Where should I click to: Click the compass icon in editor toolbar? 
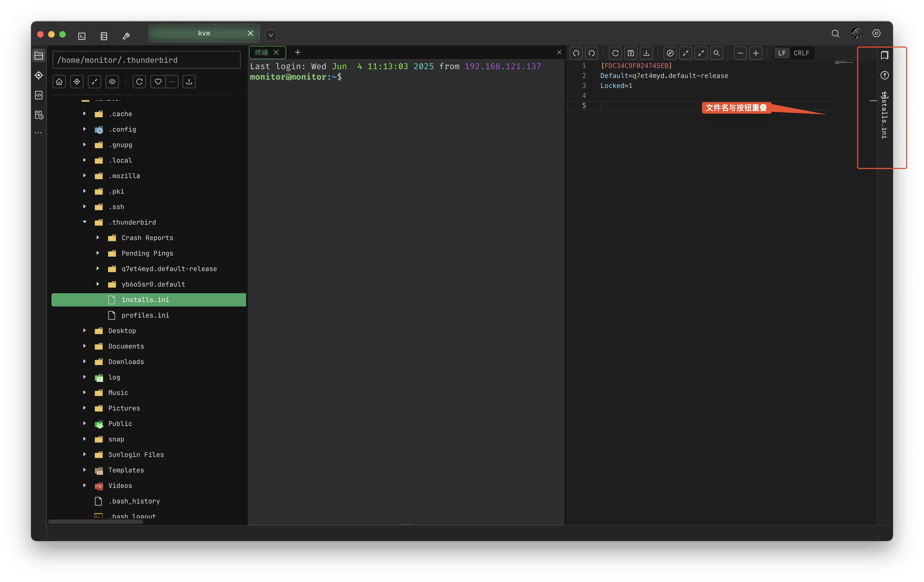(670, 53)
